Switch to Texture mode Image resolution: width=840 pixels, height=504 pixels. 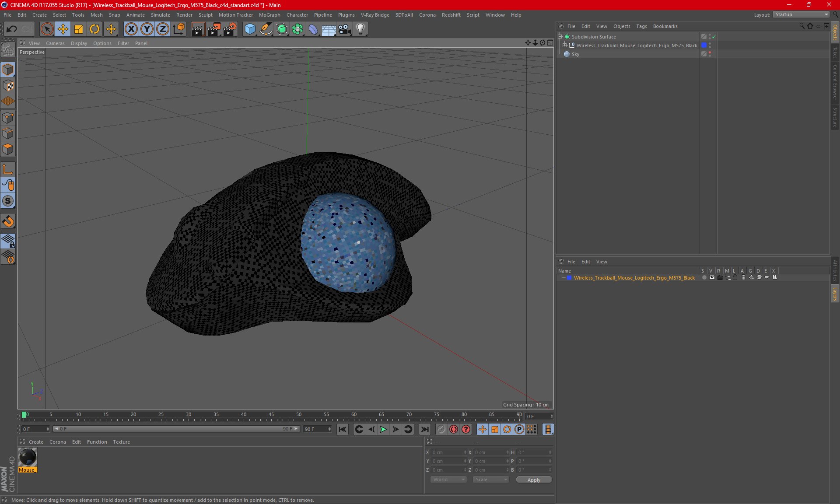8,86
